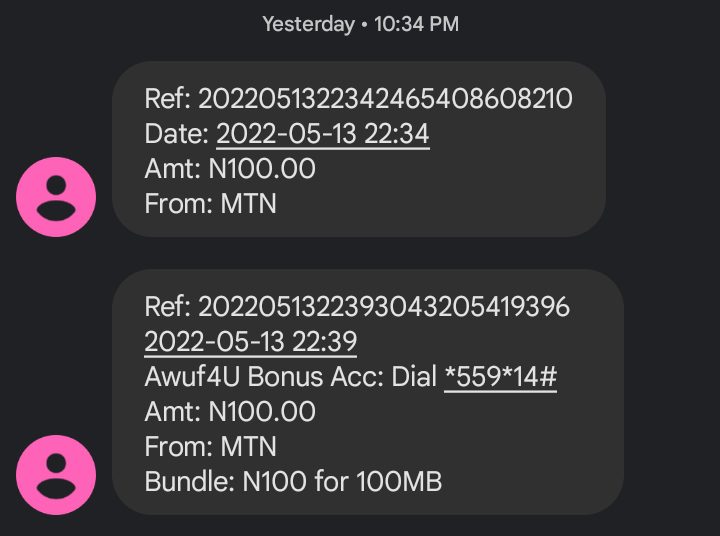Tap the sender avatar beside the Bundle message

[x=56, y=476]
